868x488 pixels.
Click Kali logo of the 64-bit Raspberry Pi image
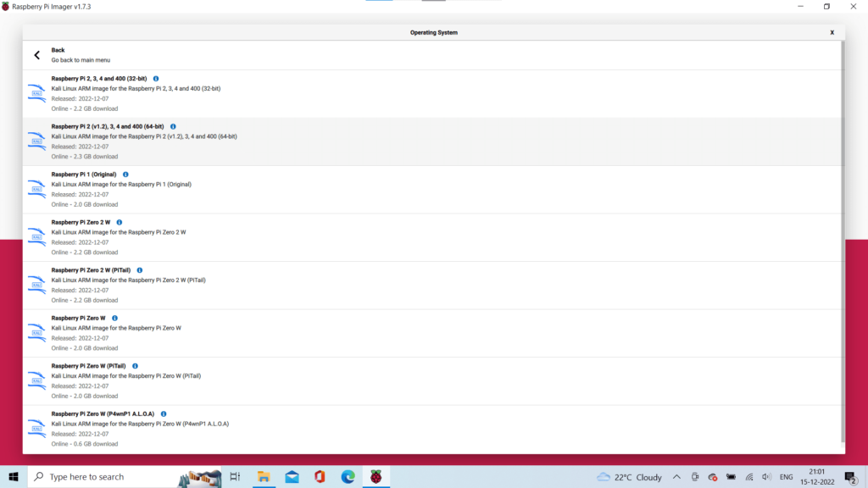[x=36, y=141]
